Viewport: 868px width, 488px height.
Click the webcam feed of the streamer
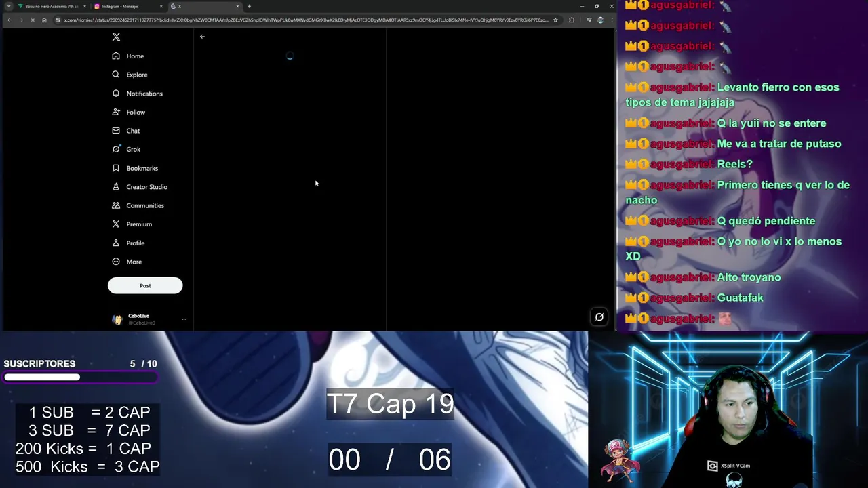click(x=728, y=410)
